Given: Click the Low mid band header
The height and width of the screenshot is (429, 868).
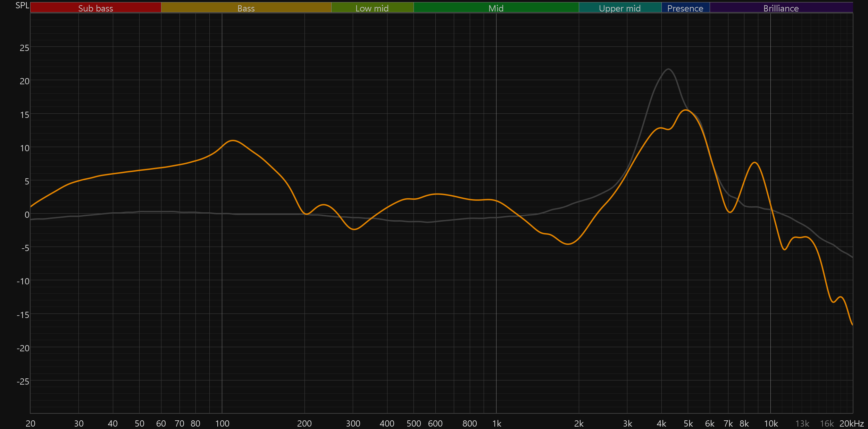Looking at the screenshot, I should tap(372, 8).
